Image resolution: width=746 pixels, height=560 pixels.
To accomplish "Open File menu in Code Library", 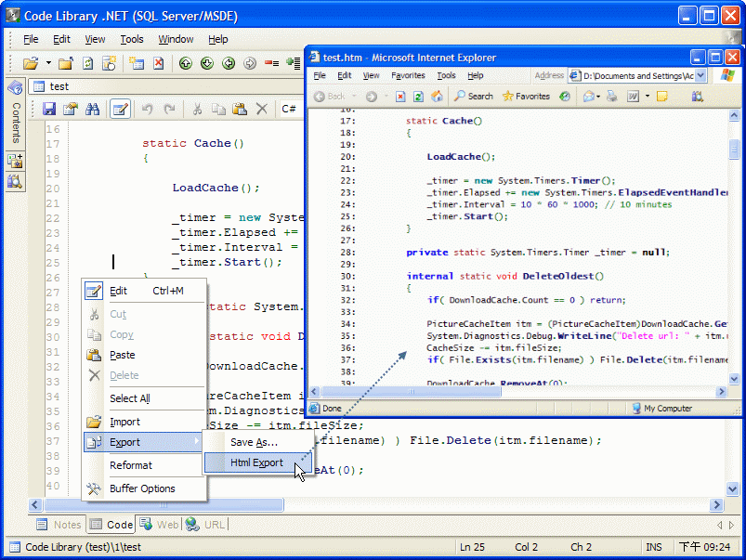I will (31, 39).
